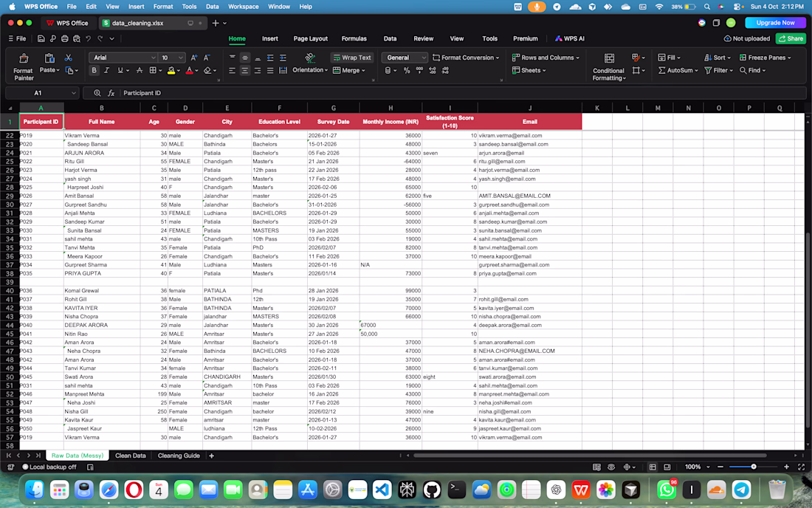Click the Upgrade Now button

tap(774, 23)
